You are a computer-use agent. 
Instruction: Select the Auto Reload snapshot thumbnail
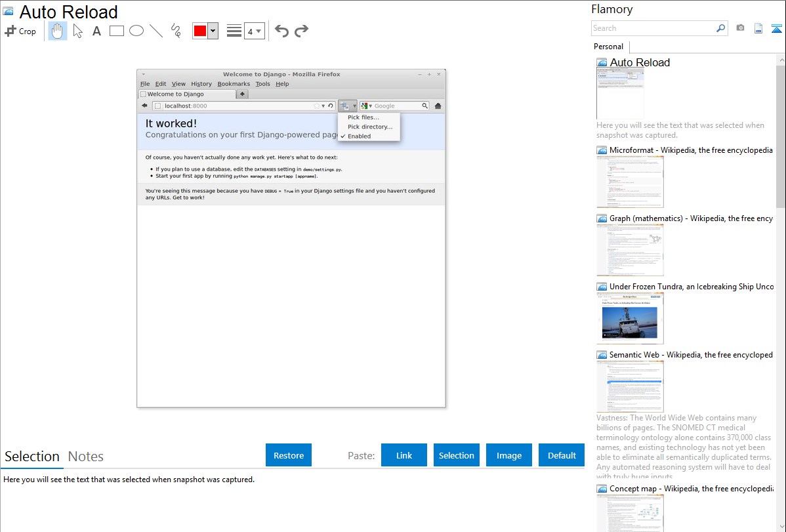(x=620, y=94)
